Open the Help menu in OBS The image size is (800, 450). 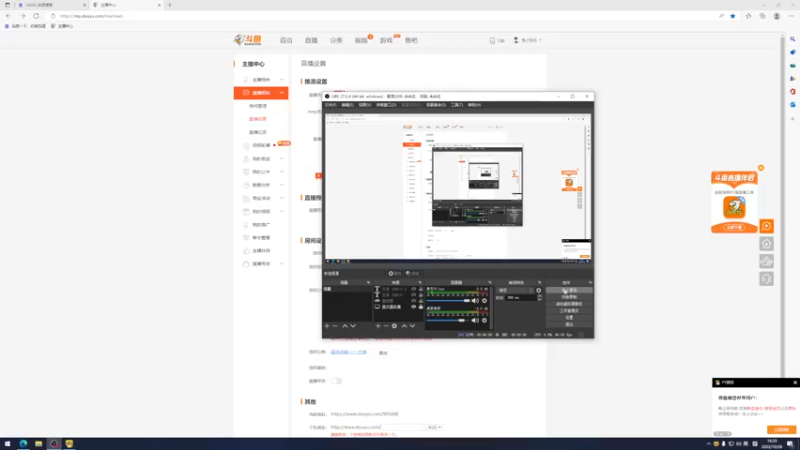(474, 105)
